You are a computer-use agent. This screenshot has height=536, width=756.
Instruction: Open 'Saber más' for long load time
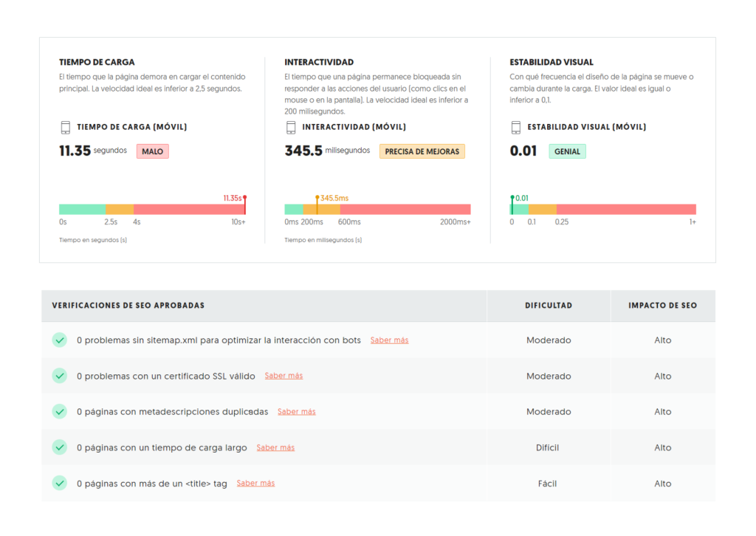tap(275, 447)
